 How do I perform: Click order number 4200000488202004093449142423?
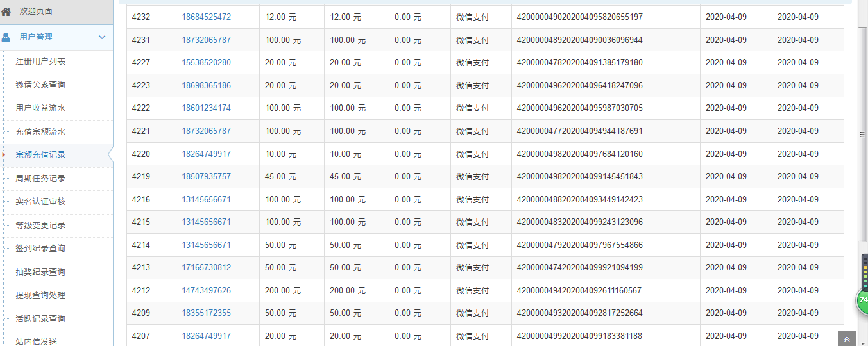[x=580, y=199]
